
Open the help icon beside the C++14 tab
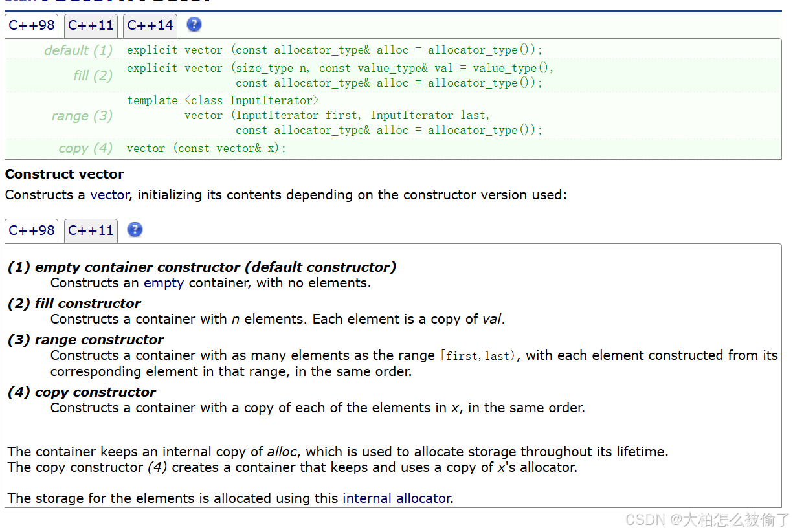(x=194, y=25)
